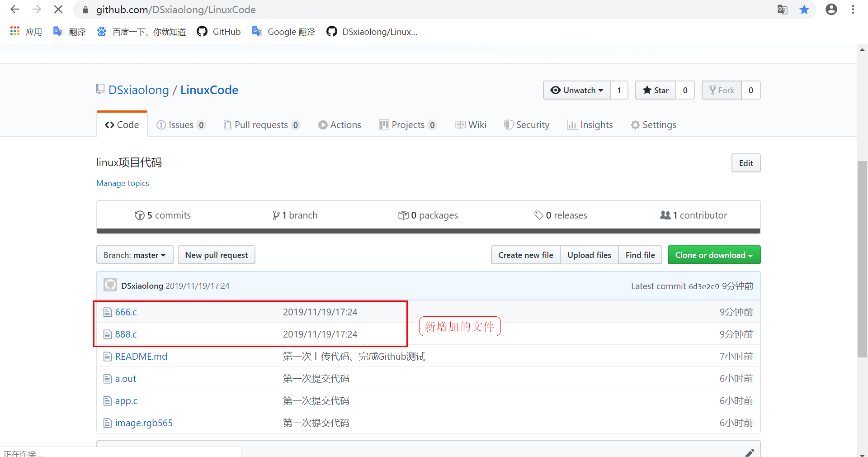View the 1 branch list
The height and width of the screenshot is (457, 868).
coord(295,215)
